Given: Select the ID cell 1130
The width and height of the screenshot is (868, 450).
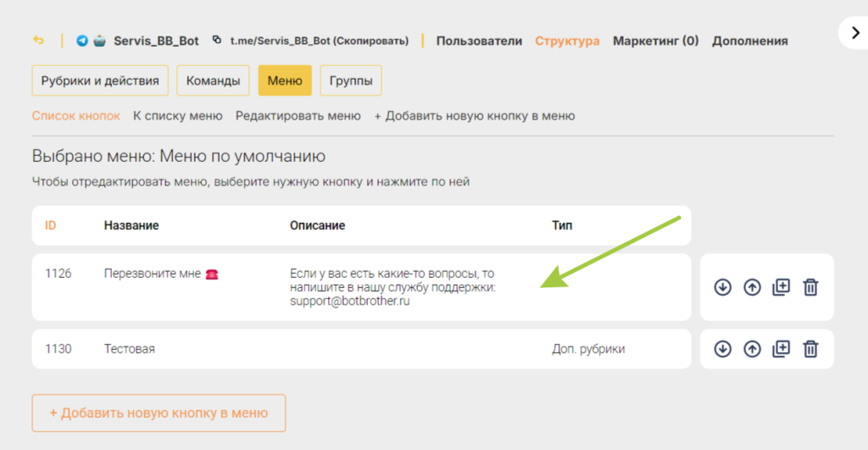Looking at the screenshot, I should [58, 348].
